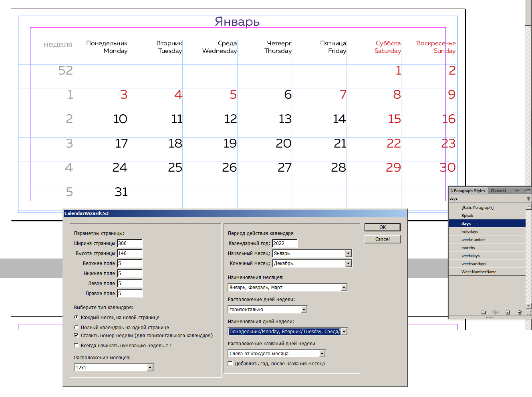The image size is (532, 397).
Task: Switch to Character Styles tab
Action: click(498, 191)
